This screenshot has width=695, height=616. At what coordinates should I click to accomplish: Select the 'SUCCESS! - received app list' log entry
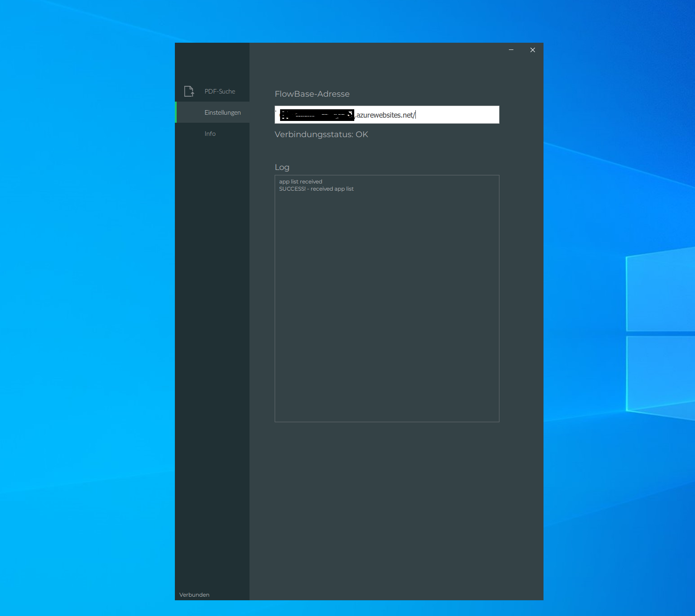316,189
